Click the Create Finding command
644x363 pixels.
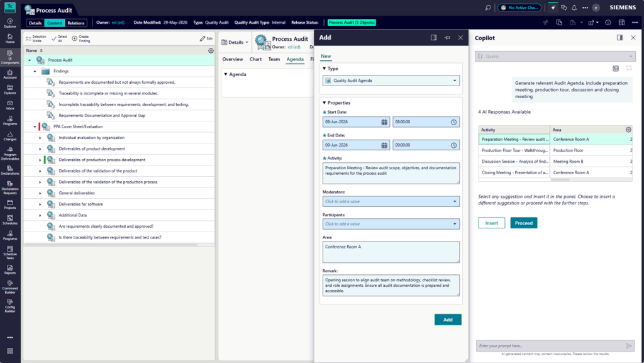coord(81,38)
